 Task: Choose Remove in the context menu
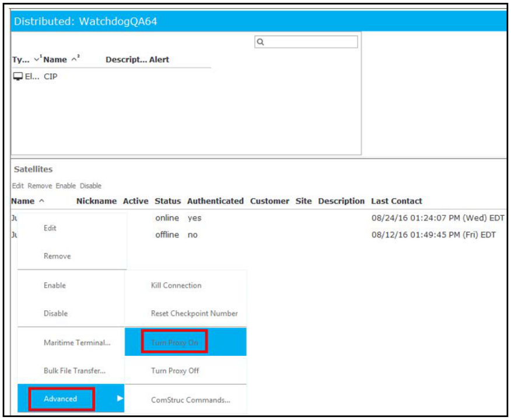57,256
